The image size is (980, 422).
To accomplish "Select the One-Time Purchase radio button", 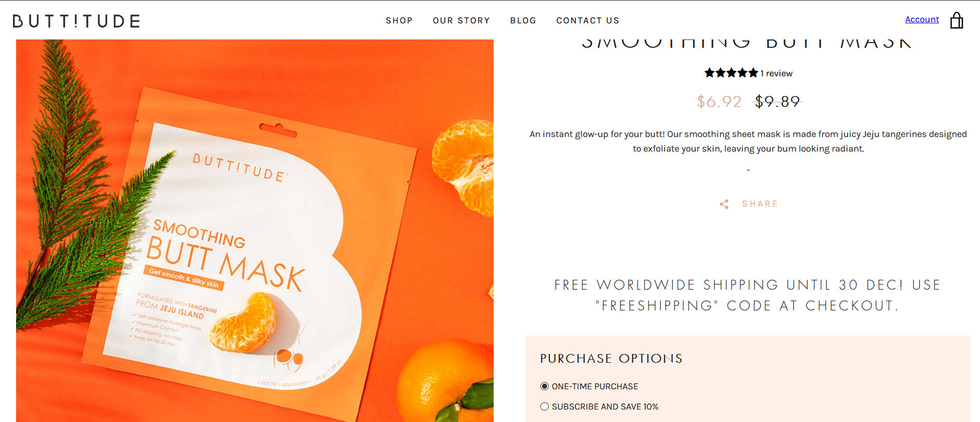I will (545, 386).
